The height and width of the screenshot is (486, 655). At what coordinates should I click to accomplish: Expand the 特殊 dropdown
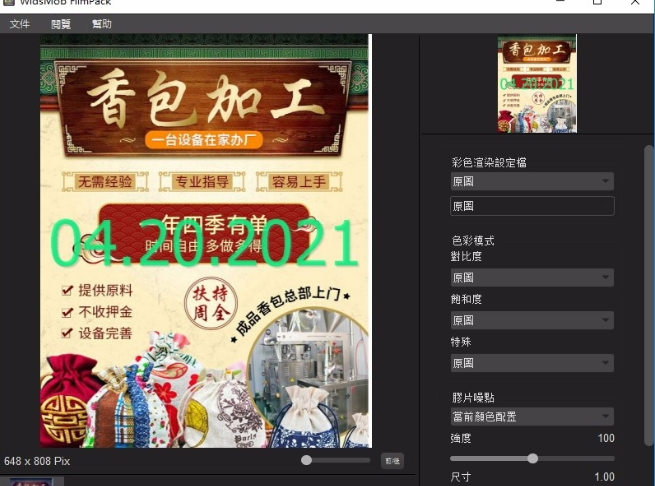(x=531, y=362)
